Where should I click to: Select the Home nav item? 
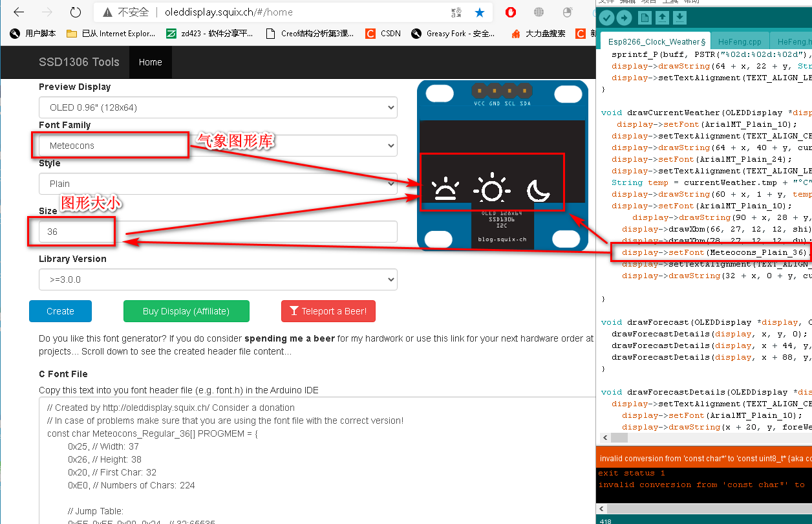pos(150,62)
